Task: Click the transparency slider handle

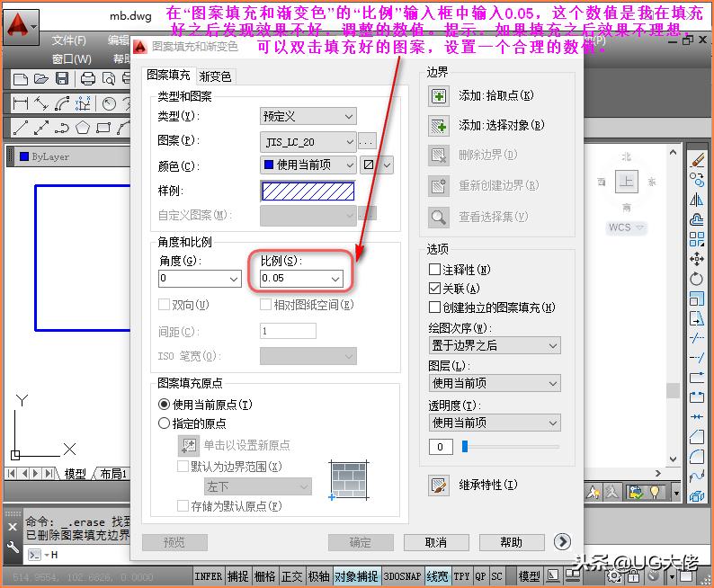Action: 465,447
